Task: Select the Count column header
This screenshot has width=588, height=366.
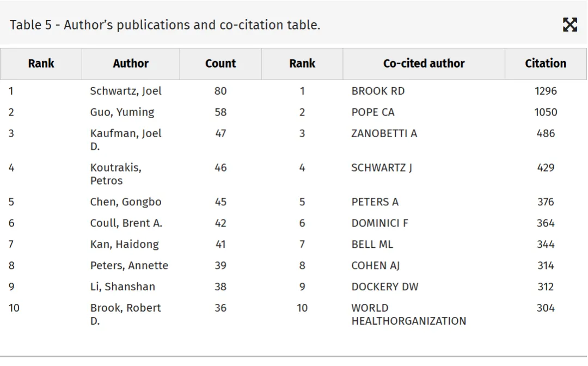Action: (220, 63)
